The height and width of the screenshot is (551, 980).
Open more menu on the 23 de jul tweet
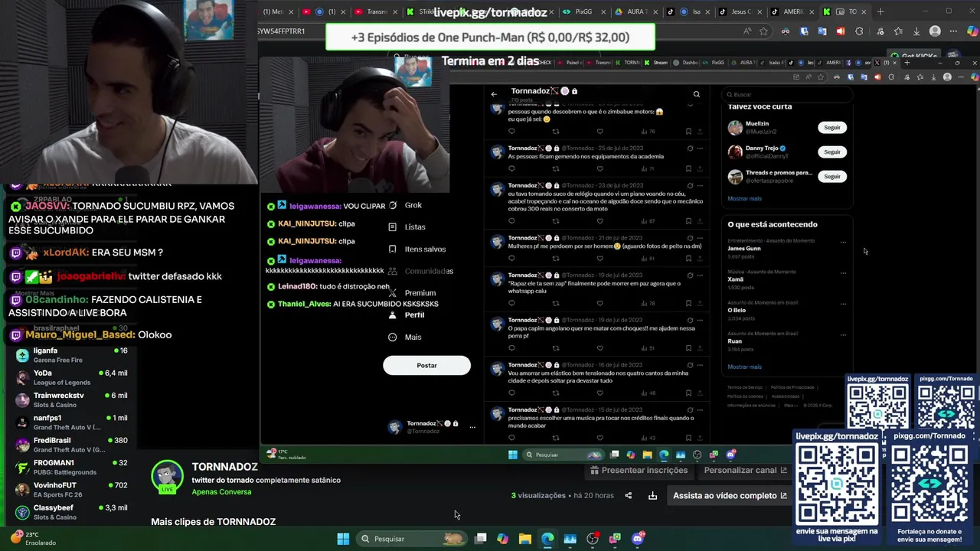700,185
